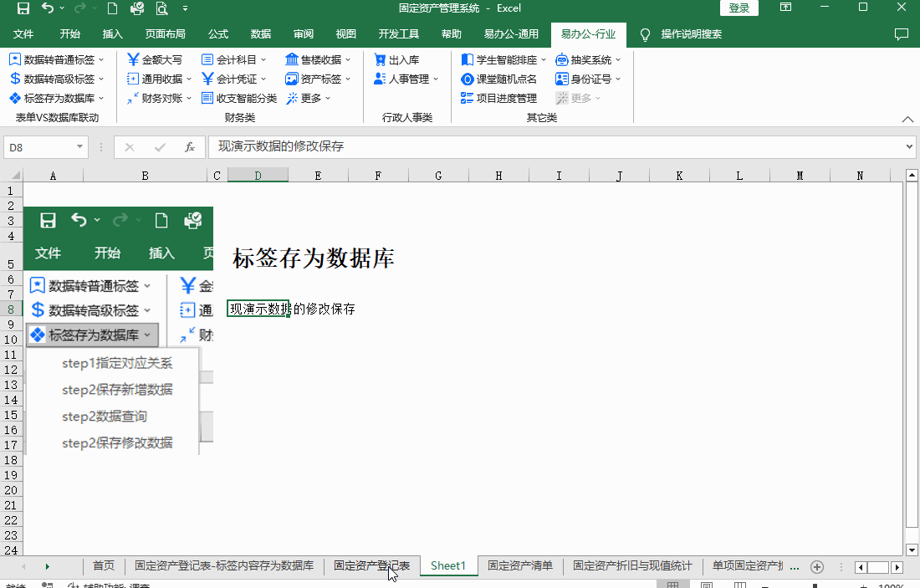Switch to the 插入 ribbon tab
Viewport: 920px width, 588px height.
point(113,34)
